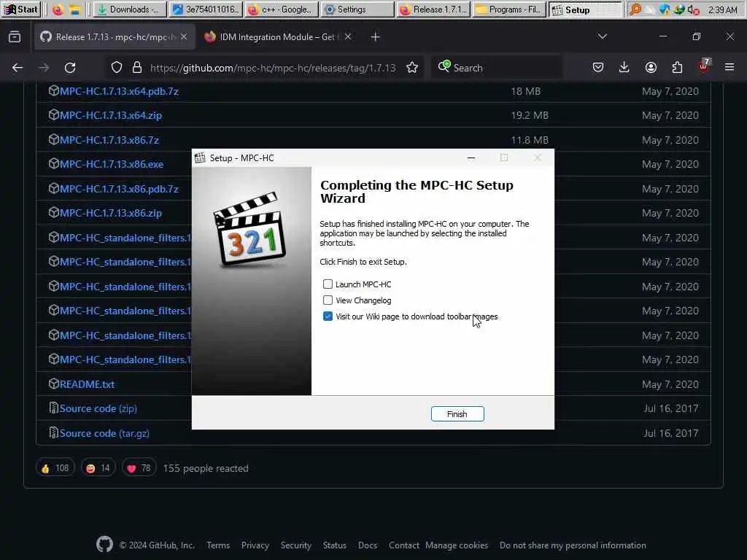Click the package icon beside README.txt
This screenshot has width=747, height=560.
(53, 384)
